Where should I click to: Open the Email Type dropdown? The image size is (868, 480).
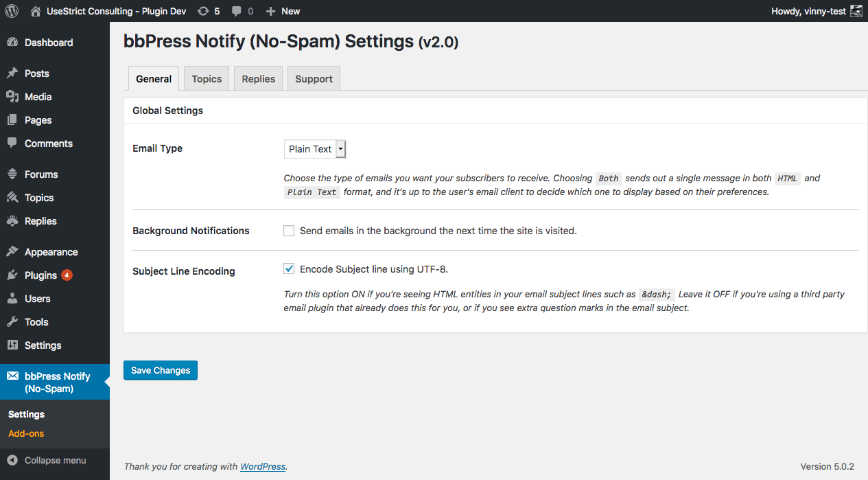[x=315, y=149]
